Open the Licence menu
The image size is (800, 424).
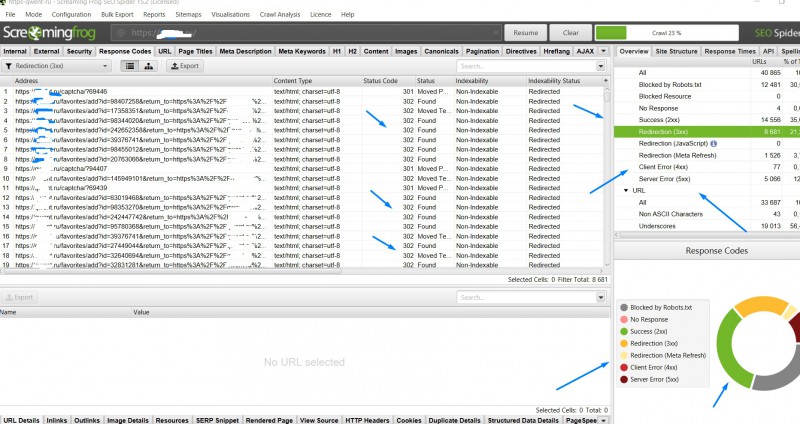(x=320, y=14)
